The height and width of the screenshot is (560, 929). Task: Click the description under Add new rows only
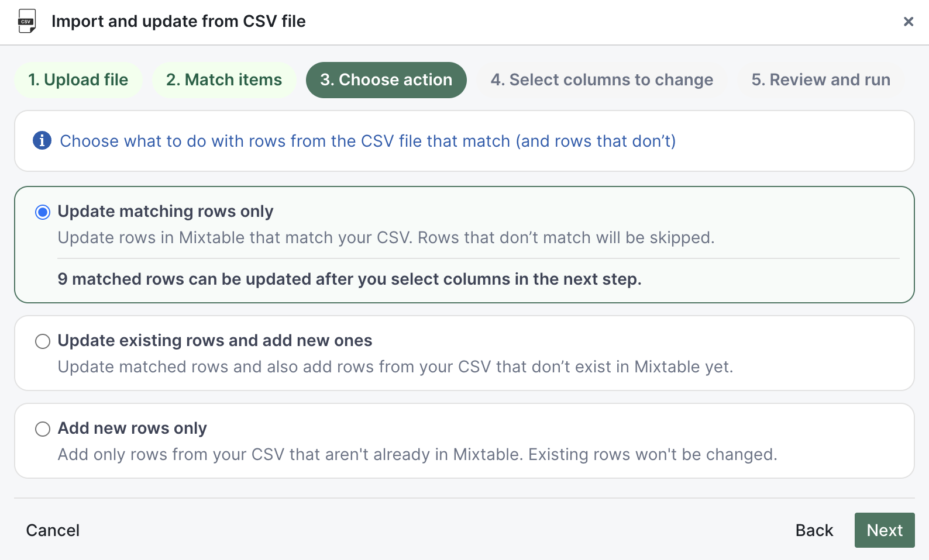418,454
